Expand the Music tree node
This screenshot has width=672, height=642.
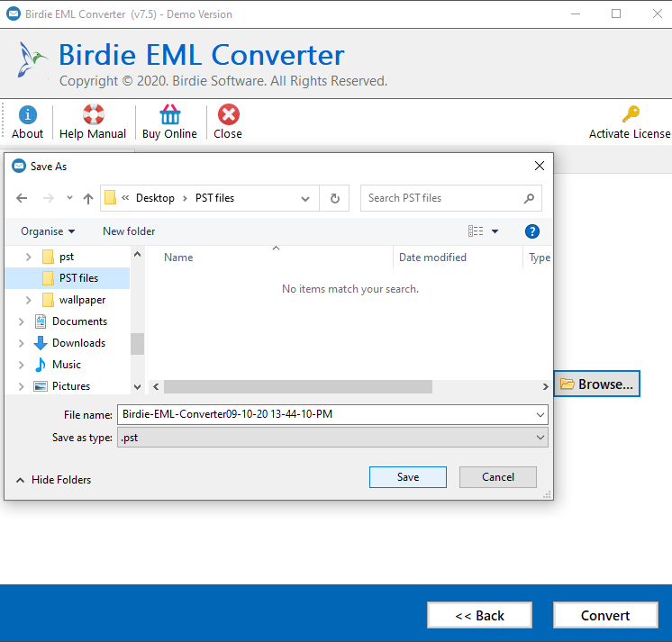21,365
